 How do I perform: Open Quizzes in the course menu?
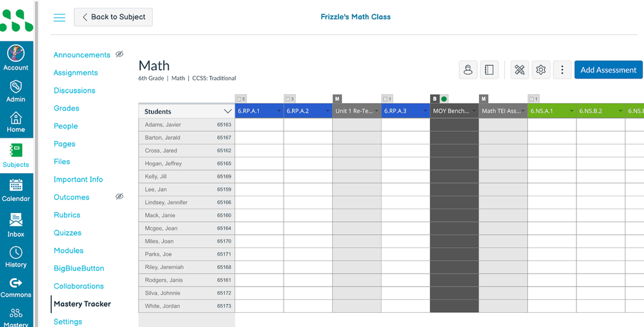click(68, 233)
